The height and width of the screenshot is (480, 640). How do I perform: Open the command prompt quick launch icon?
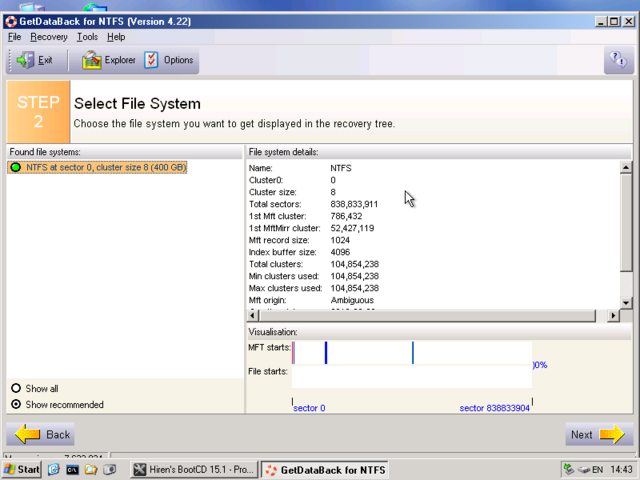click(x=72, y=469)
